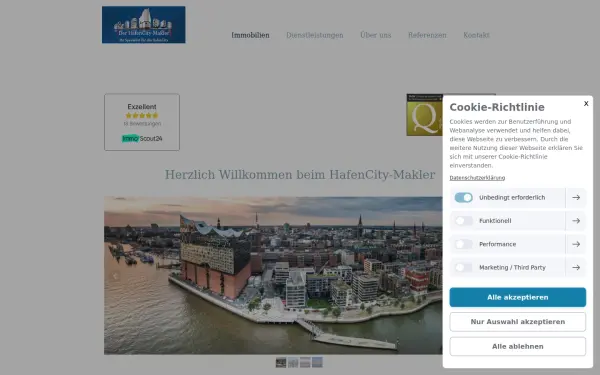Click the Alle akzeptieren button
The width and height of the screenshot is (600, 375).
(x=517, y=297)
